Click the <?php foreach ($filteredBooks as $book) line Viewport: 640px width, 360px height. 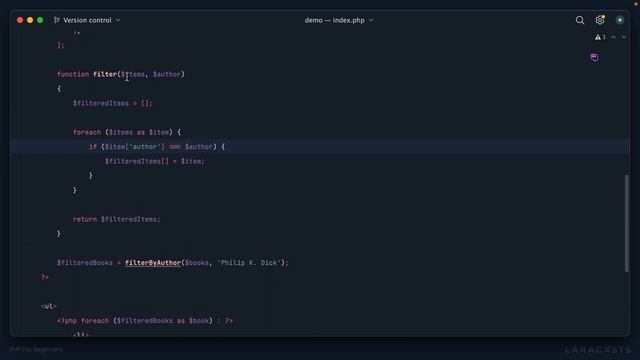(144, 320)
